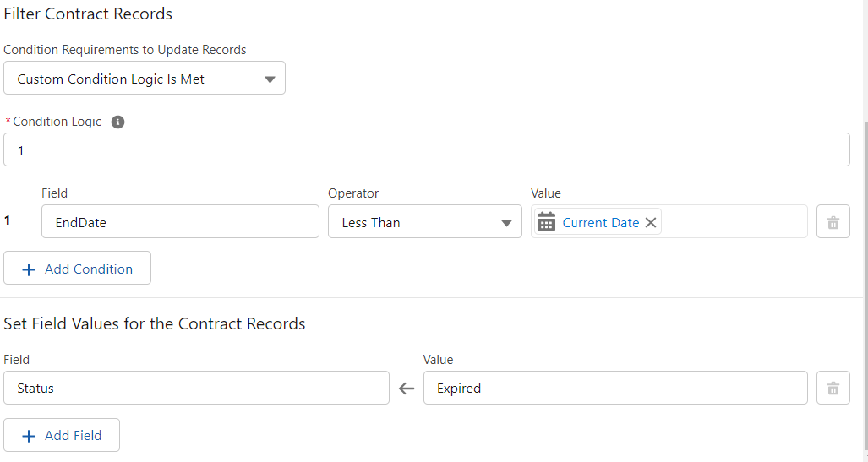Click the Expired value input

614,389
